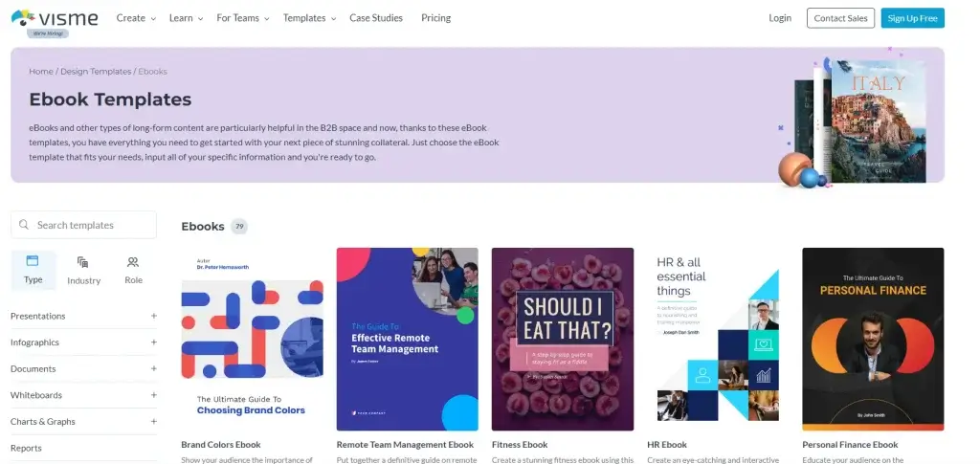Image resolution: width=980 pixels, height=464 pixels.
Task: Open the Pricing page
Action: (435, 18)
